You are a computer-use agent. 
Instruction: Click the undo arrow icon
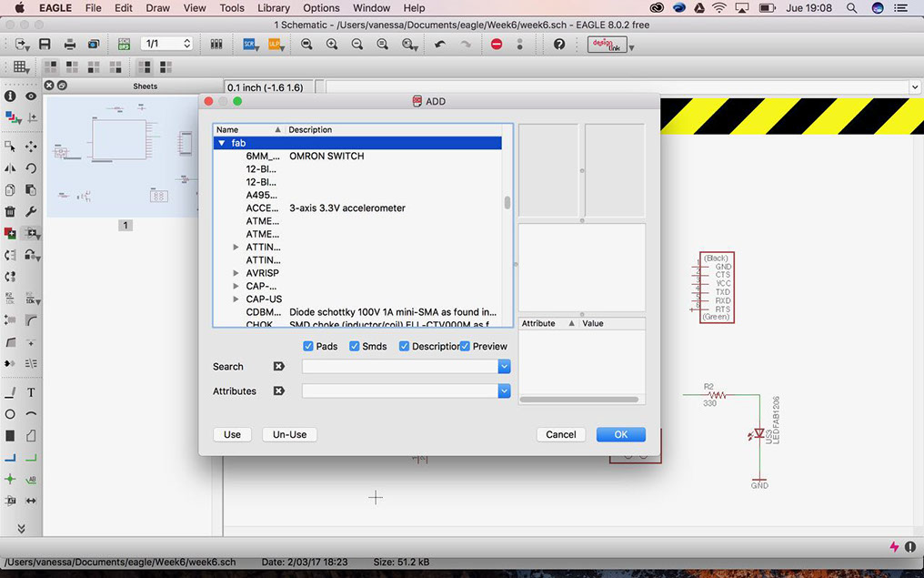440,45
